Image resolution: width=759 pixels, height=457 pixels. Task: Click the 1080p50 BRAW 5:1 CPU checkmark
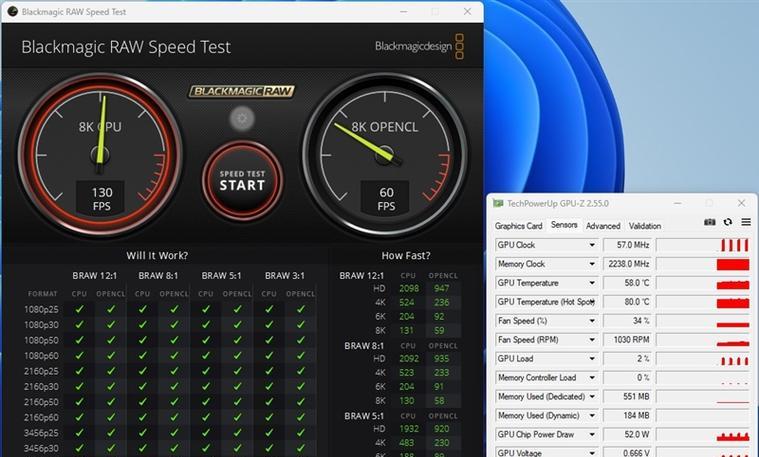tap(206, 340)
